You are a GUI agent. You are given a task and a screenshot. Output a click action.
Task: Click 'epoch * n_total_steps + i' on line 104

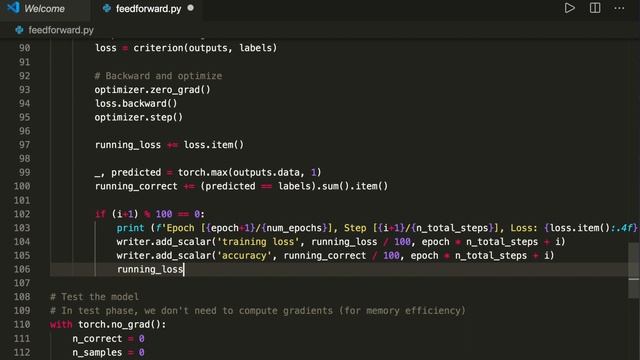491,242
